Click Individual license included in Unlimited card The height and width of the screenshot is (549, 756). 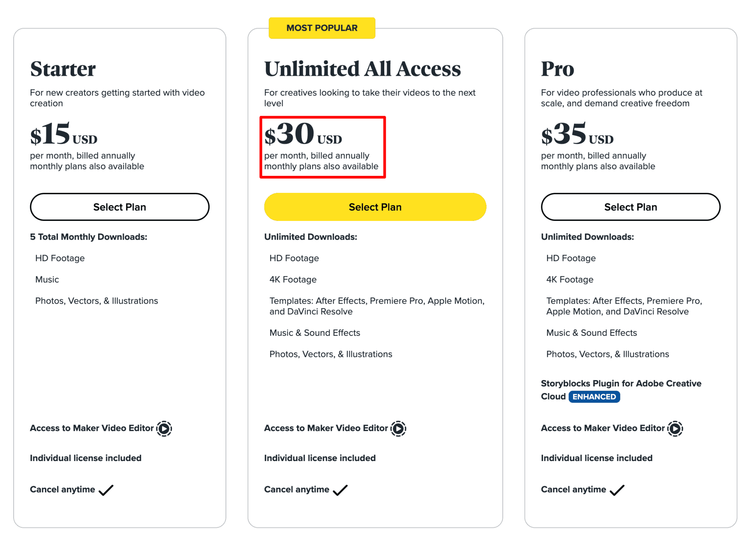click(x=320, y=458)
